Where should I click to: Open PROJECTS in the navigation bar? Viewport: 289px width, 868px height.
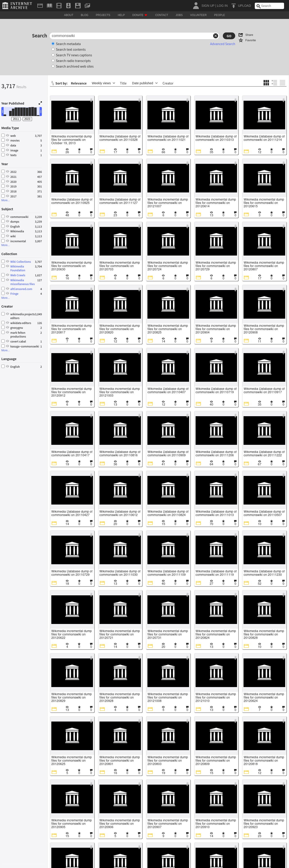point(103,15)
